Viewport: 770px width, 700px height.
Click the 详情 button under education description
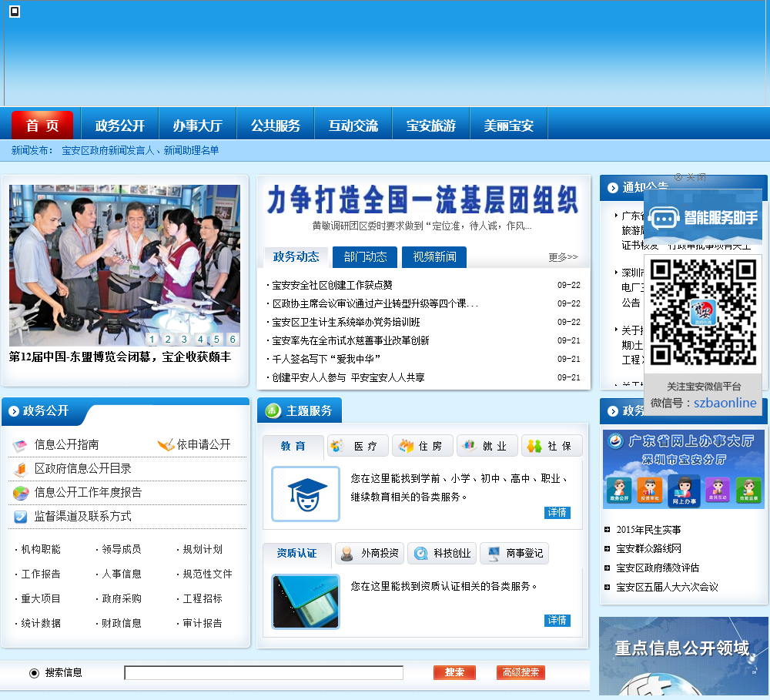(x=557, y=512)
